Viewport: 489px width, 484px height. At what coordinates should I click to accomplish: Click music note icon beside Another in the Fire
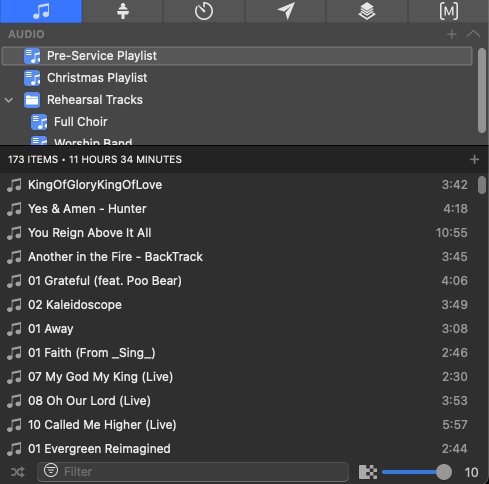pos(14,257)
